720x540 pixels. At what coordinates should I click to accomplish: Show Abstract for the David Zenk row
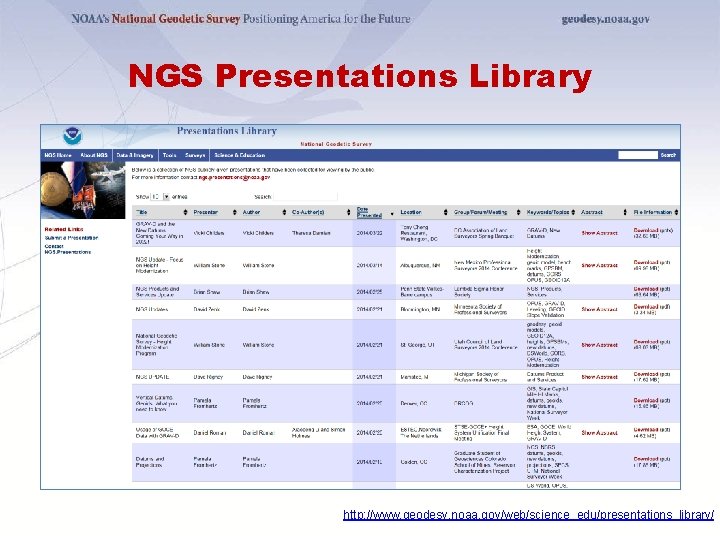pos(599,309)
